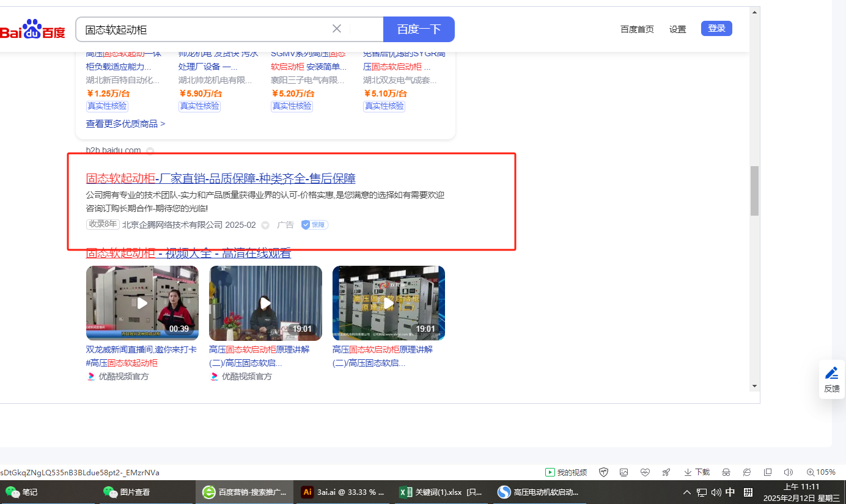Play the 00:39 video thumbnail
The width and height of the screenshot is (846, 504).
pos(142,303)
